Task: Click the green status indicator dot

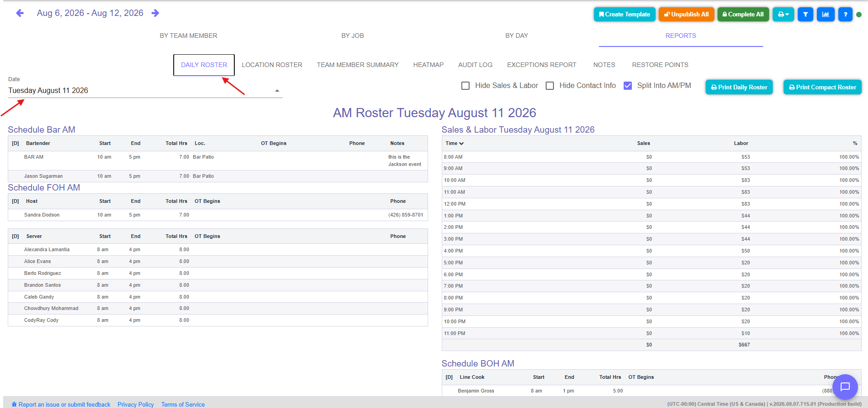Action: pyautogui.click(x=859, y=15)
